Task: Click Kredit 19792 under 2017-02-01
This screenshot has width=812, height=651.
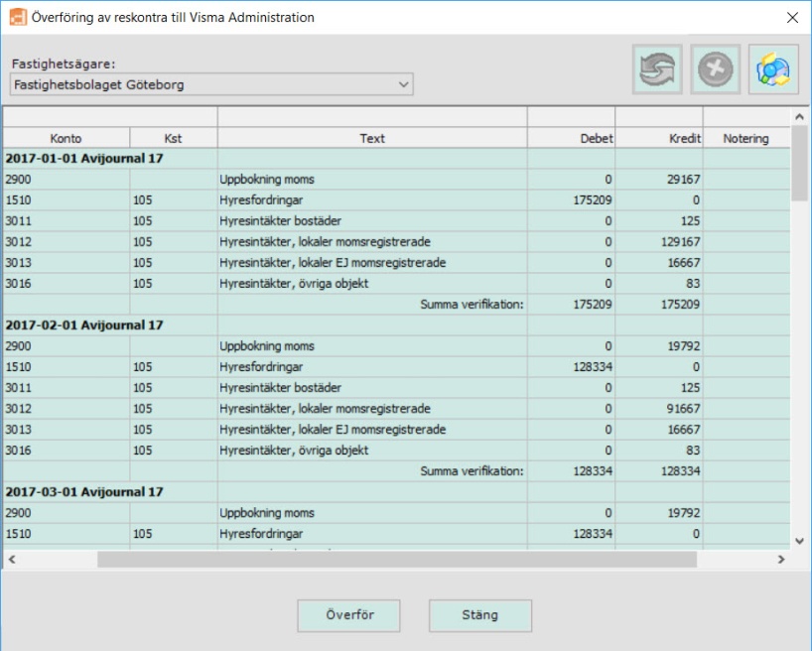Action: pos(684,346)
